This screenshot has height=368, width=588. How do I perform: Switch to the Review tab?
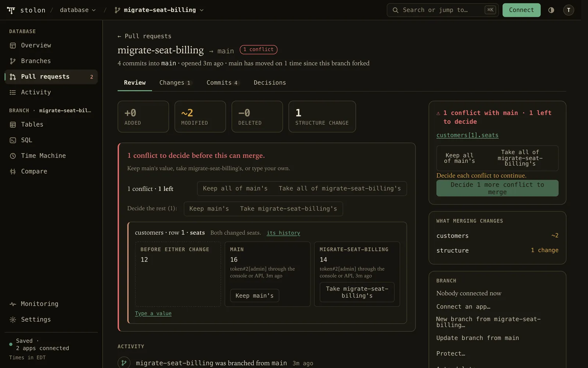(135, 83)
